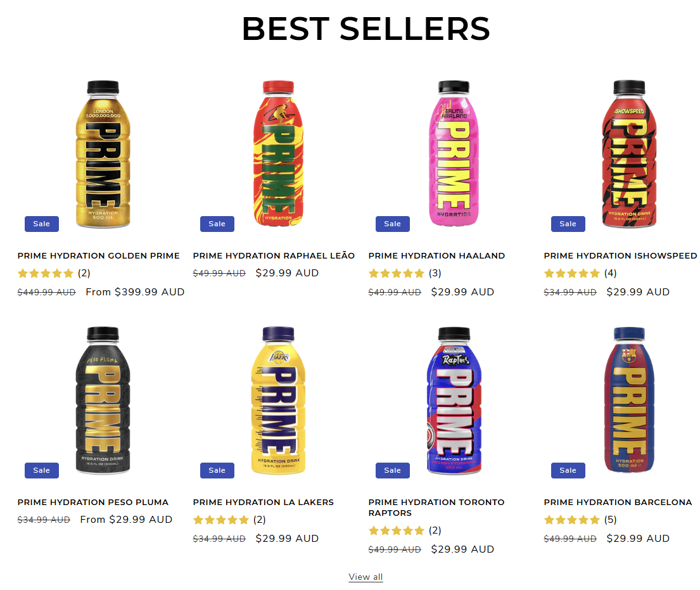Open Prime Hydration Golden Prime title link
Viewport: 700px width, 590px height.
[98, 256]
